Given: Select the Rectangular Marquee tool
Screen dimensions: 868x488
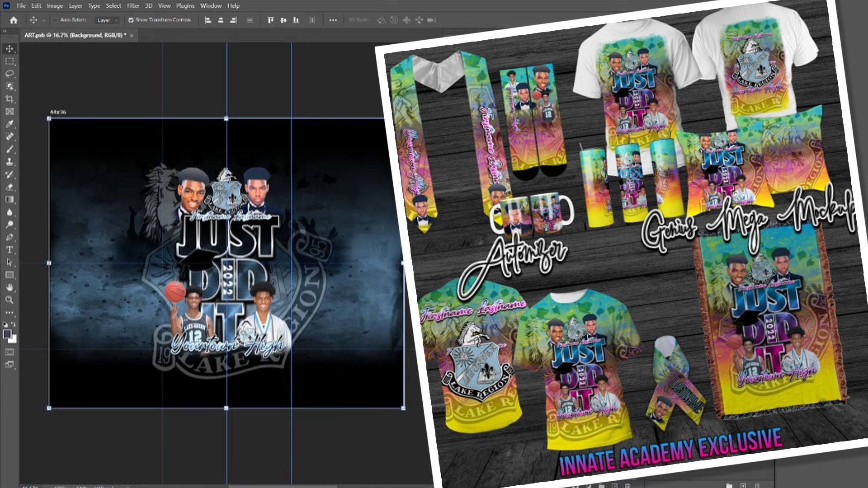Looking at the screenshot, I should pyautogui.click(x=9, y=61).
